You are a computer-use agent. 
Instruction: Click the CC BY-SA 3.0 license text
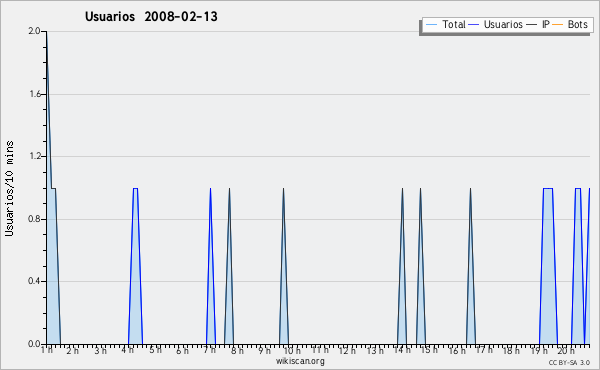tap(569, 363)
